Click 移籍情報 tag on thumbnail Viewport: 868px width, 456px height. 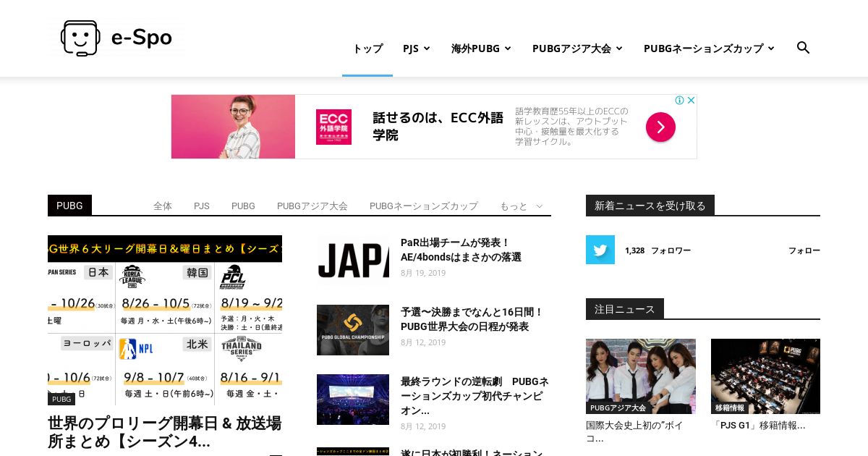coord(730,408)
